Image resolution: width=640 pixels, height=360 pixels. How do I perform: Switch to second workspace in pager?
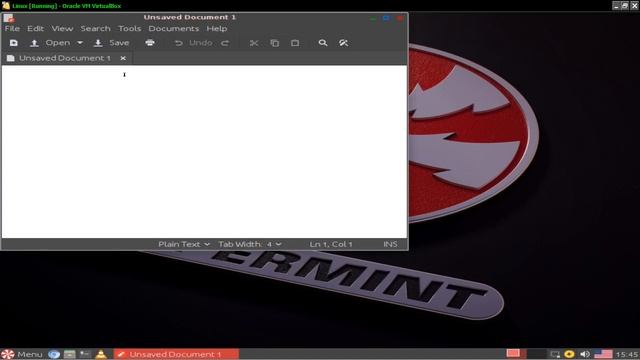coord(536,353)
